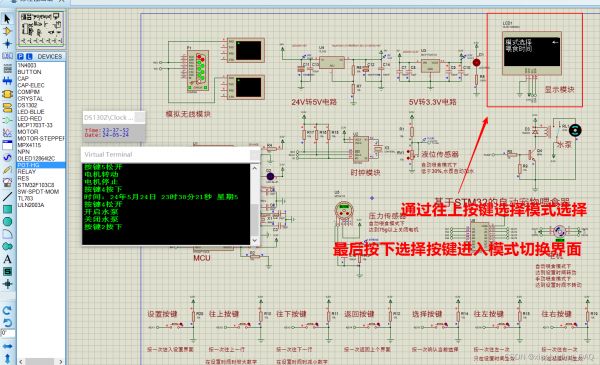The height and width of the screenshot is (365, 600).
Task: Select the Probe Mode tool
Action: [7, 170]
